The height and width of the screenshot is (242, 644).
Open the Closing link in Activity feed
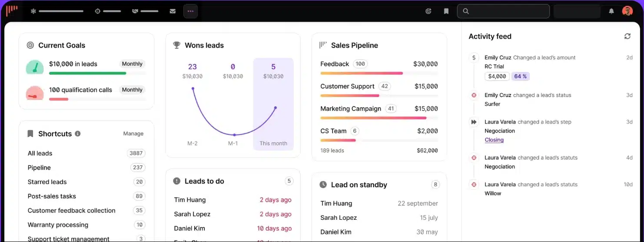(494, 140)
